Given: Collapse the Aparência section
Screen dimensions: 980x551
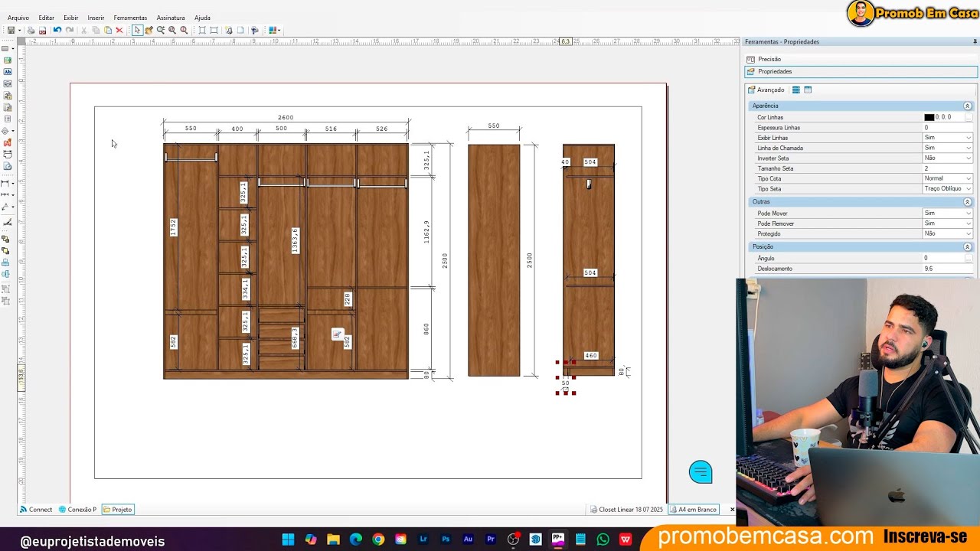Looking at the screenshot, I should tap(967, 106).
